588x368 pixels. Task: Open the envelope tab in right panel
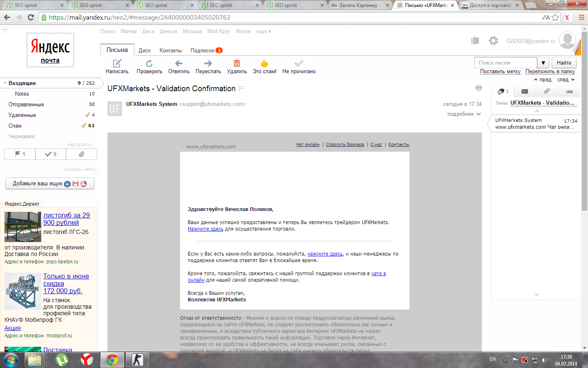tap(525, 92)
